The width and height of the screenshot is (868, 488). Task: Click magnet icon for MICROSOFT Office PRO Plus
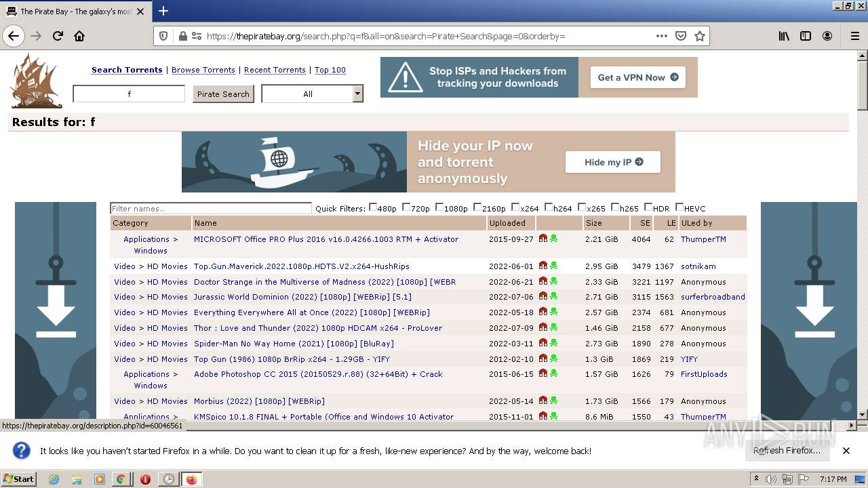click(x=543, y=239)
